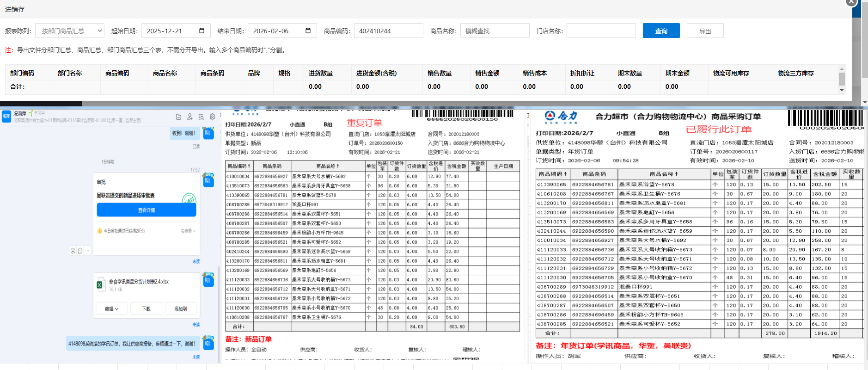Viewport: 868px width, 370px height.
Task: Click the 添加到 button on file card
Action: pos(180,309)
